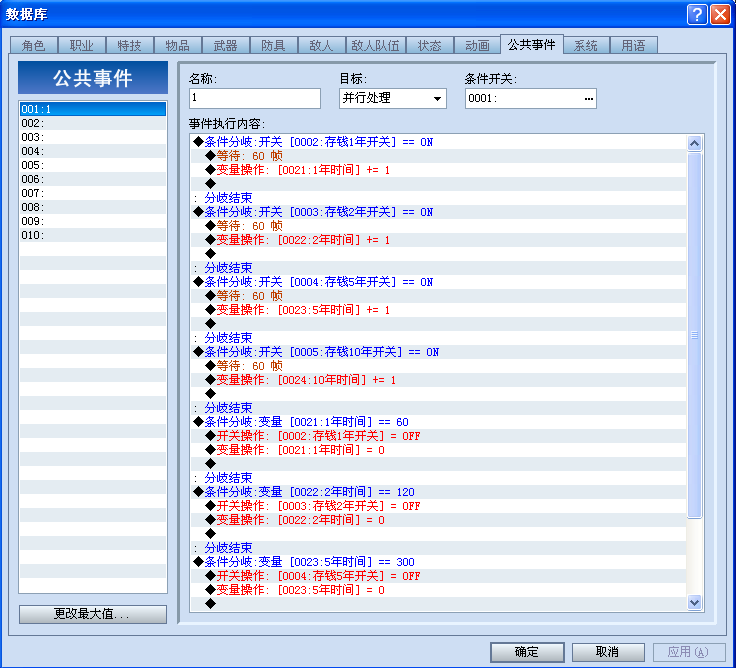Go to the 敌人队伍 tab
Screen dimensions: 736x668
coord(376,46)
